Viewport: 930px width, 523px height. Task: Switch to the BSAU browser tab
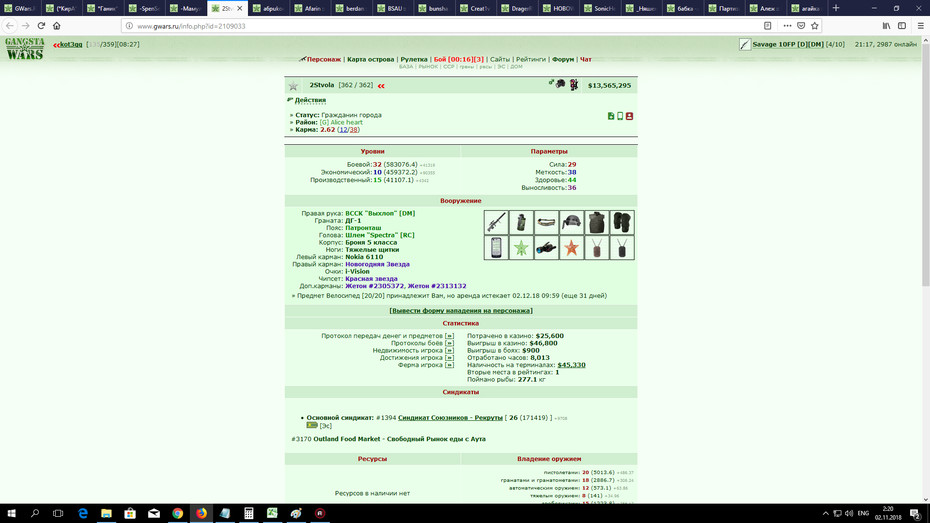tap(393, 8)
